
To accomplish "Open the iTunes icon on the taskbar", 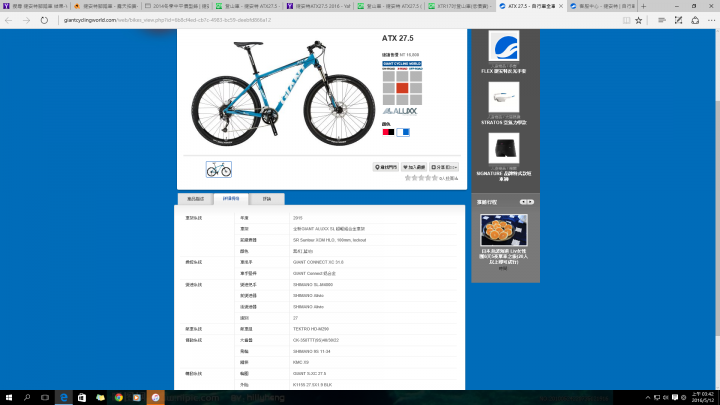I will (155, 398).
